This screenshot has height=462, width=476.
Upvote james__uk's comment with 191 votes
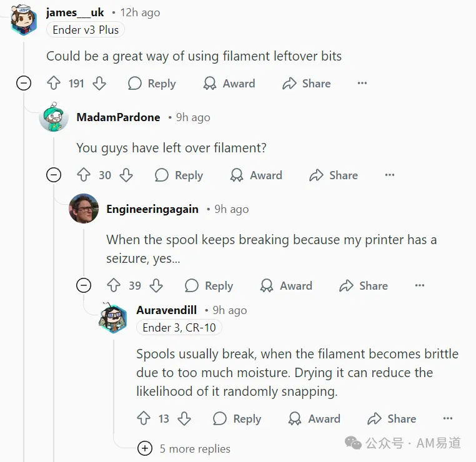tap(54, 83)
